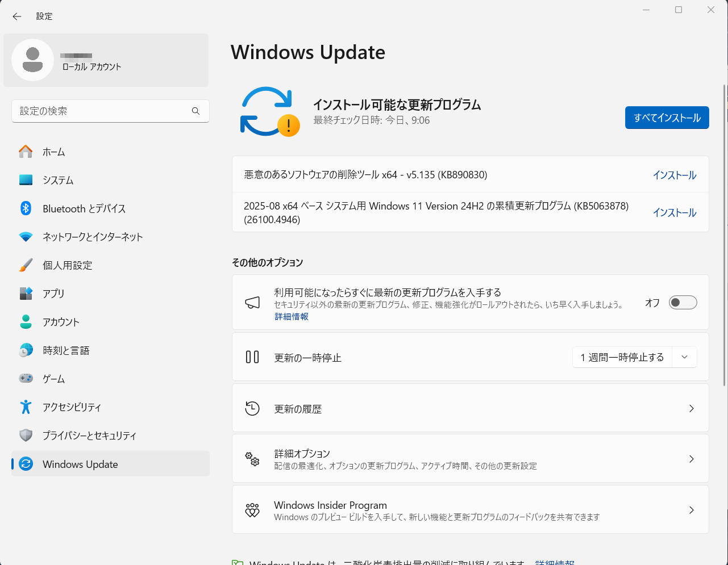Viewport: 728px width, 565px height.
Task: Click the large update status sync icon
Action: pyautogui.click(x=269, y=112)
